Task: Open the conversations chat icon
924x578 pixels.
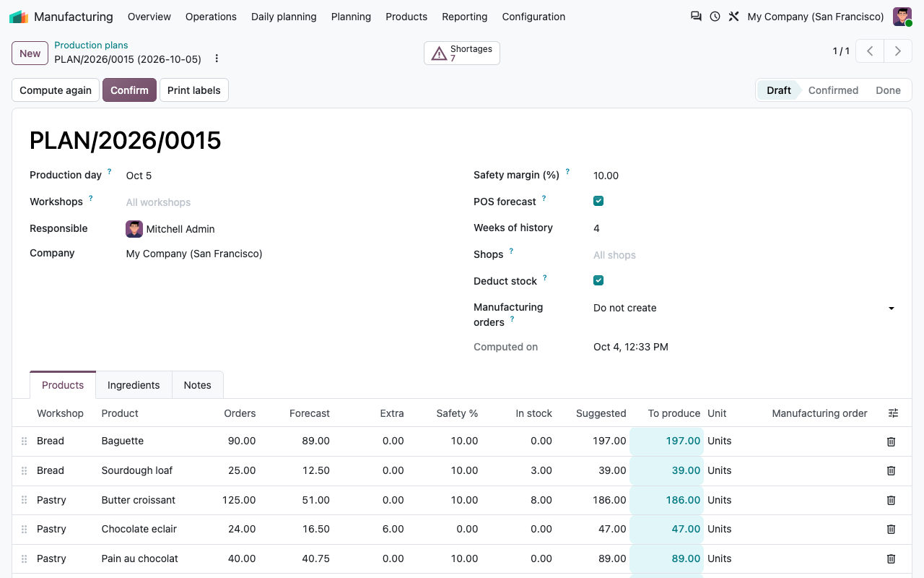Action: (x=696, y=16)
